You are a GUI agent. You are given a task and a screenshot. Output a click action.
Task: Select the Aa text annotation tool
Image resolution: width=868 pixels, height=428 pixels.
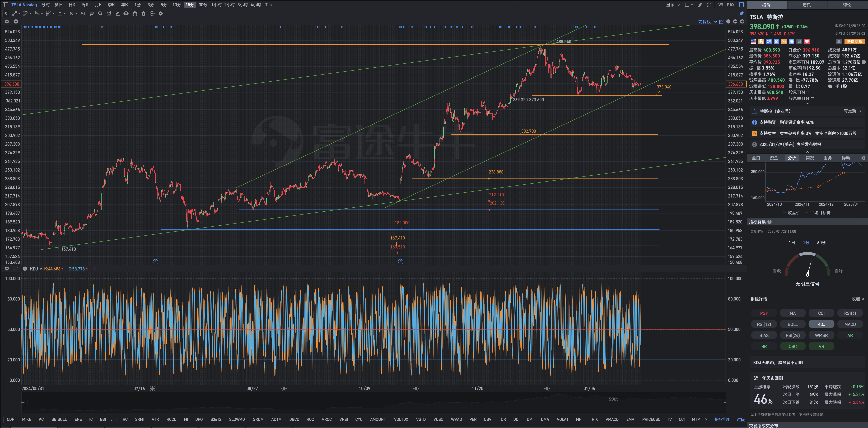click(83, 13)
